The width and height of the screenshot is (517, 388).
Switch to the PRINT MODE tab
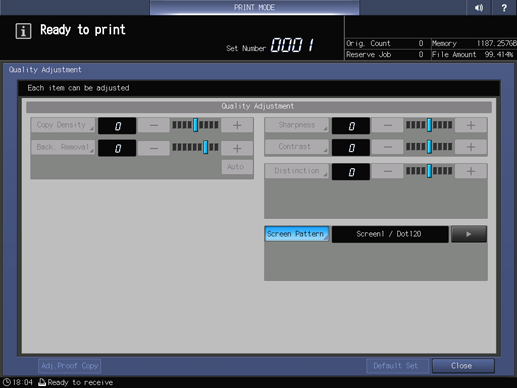click(x=254, y=7)
